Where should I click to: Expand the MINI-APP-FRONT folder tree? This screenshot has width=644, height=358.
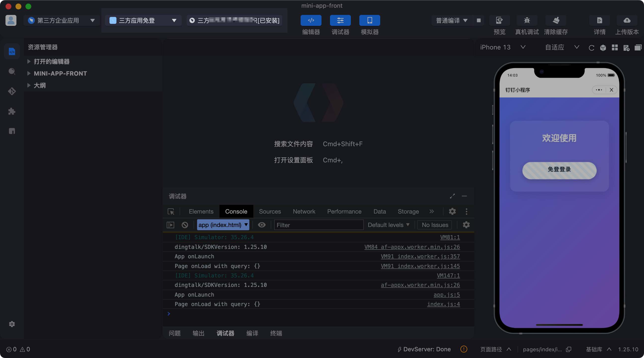point(60,73)
